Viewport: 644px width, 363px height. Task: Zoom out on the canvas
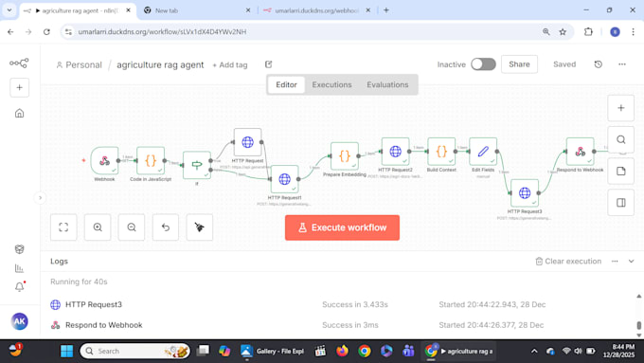click(x=132, y=227)
